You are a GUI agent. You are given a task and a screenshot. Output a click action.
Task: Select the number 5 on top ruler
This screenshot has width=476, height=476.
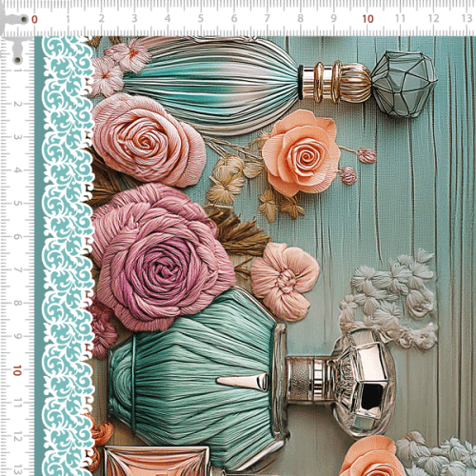201,18
